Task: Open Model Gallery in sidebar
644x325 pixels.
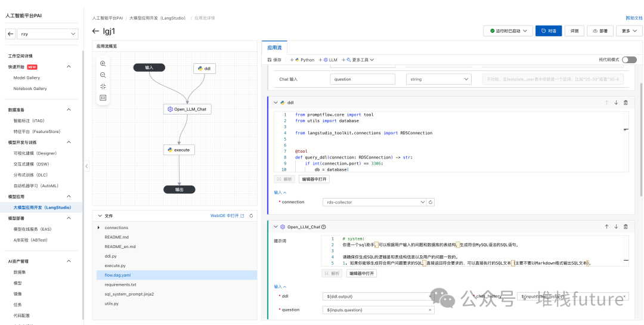Action: click(27, 78)
